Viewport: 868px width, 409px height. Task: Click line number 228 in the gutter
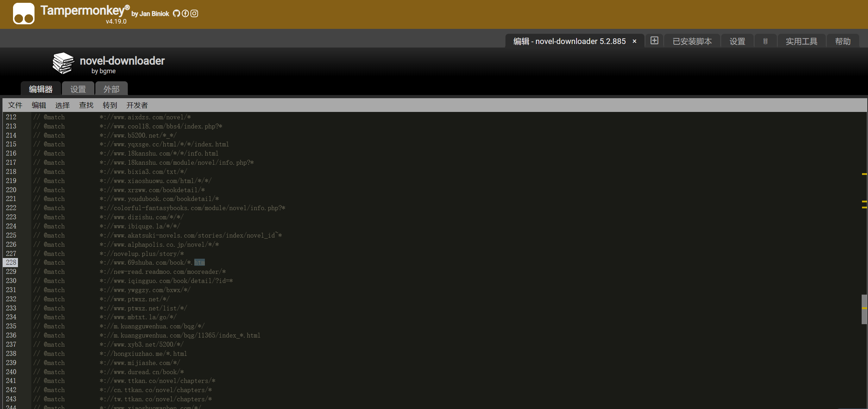pos(11,262)
